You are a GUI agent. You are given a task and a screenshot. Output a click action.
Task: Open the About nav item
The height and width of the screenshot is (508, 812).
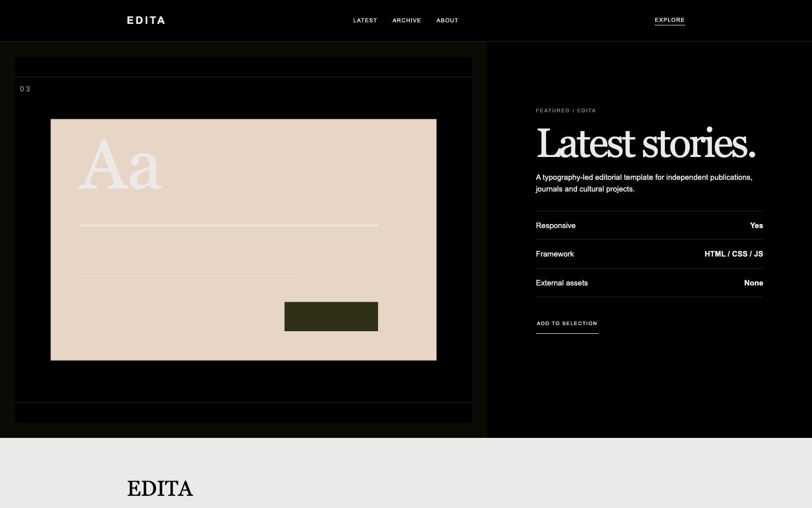pos(447,20)
